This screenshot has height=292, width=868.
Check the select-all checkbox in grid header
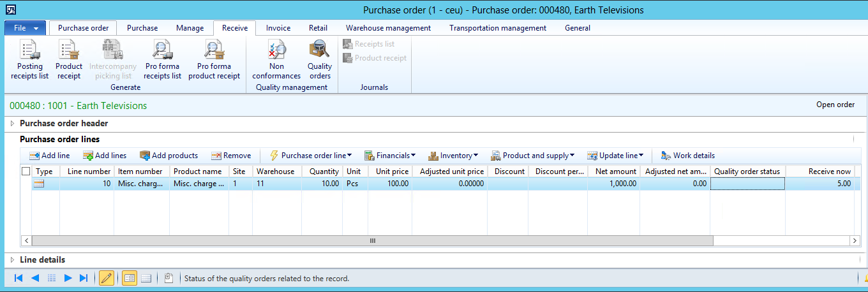(26, 172)
